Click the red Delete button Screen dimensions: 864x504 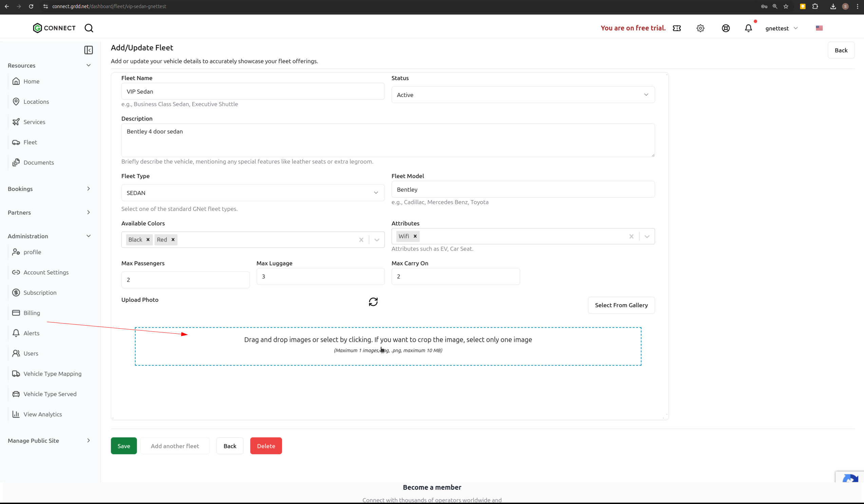[266, 446]
